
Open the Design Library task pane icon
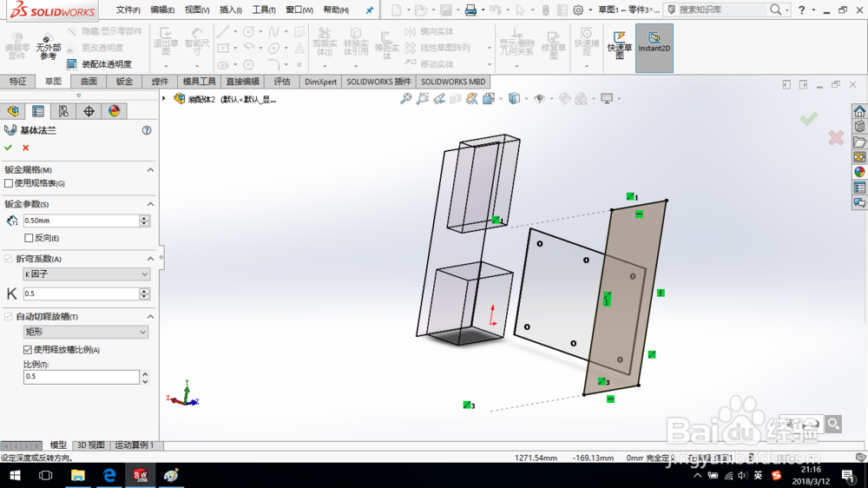tap(859, 127)
